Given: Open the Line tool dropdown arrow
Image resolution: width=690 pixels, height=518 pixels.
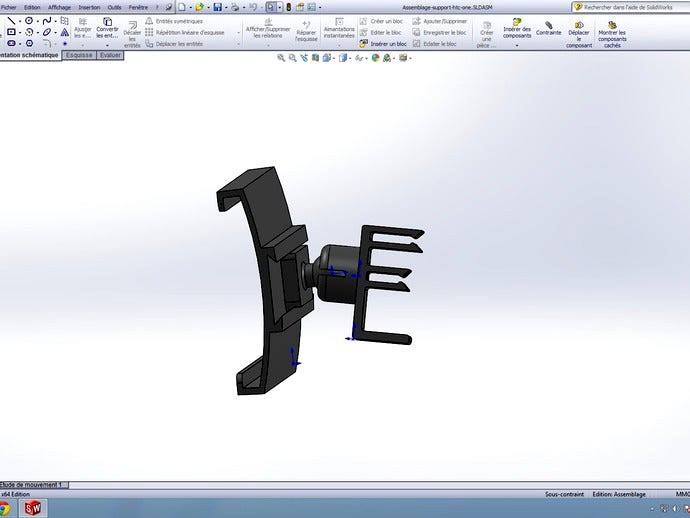Looking at the screenshot, I should (x=20, y=21).
